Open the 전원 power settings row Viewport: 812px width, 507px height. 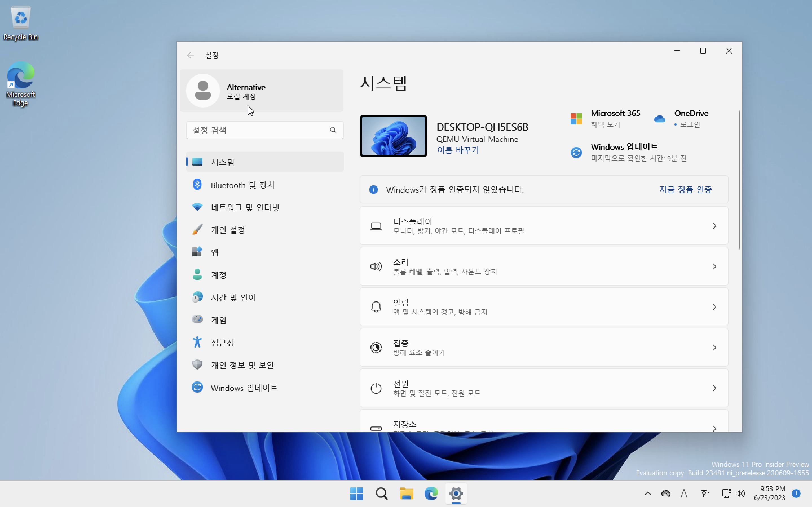544,388
